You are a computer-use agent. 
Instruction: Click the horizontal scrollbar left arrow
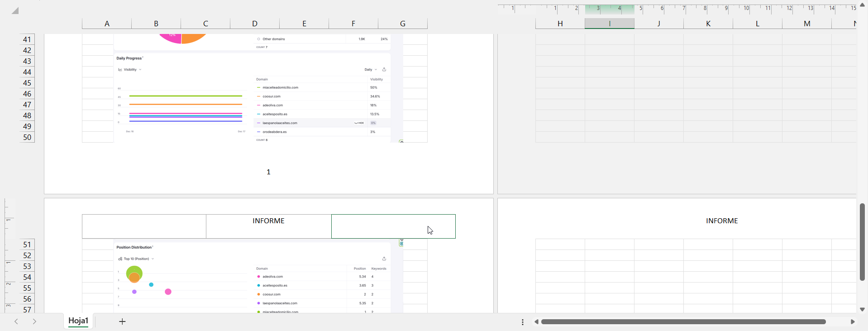pyautogui.click(x=536, y=322)
